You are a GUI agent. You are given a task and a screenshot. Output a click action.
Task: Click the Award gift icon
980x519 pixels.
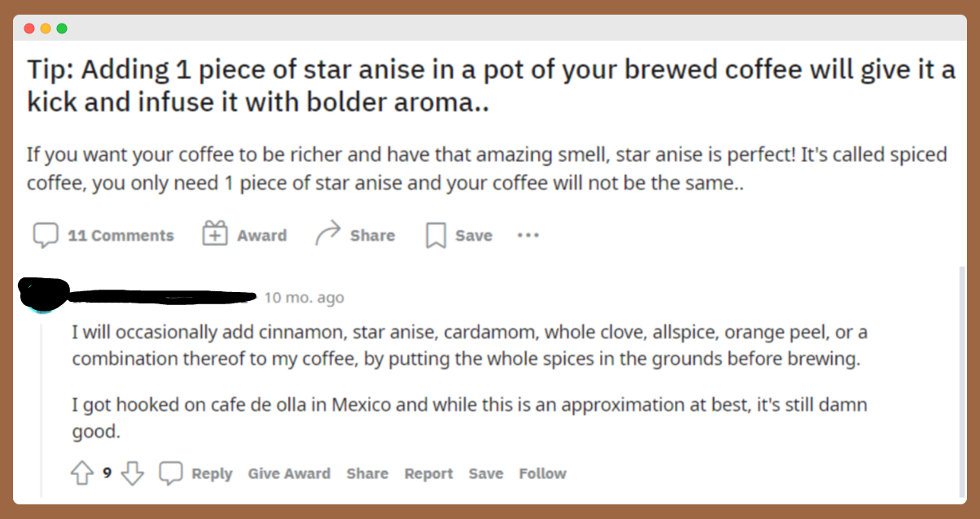pyautogui.click(x=214, y=234)
